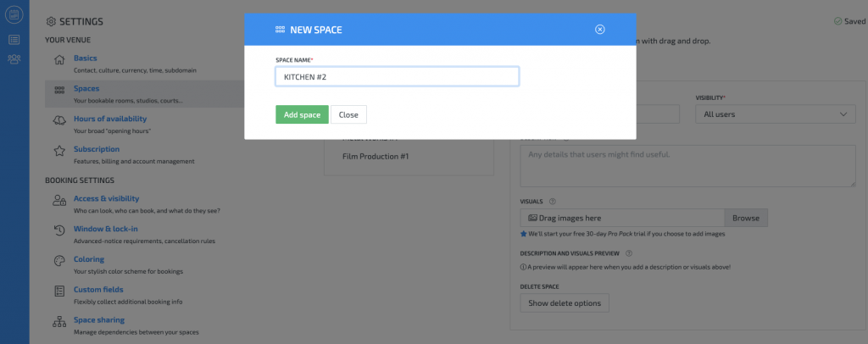Go to Subscription settings
Screen dimensions: 868x344
(x=97, y=149)
